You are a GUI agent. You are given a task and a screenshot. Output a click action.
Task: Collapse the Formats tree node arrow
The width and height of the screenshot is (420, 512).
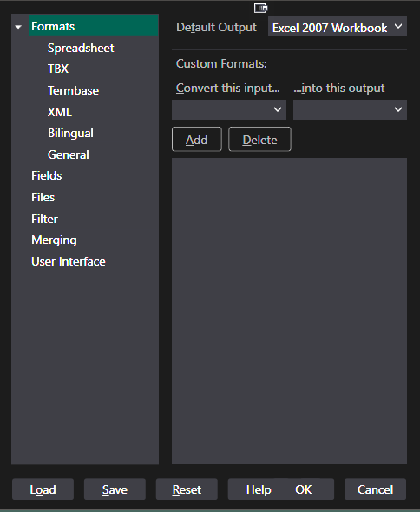[18, 27]
